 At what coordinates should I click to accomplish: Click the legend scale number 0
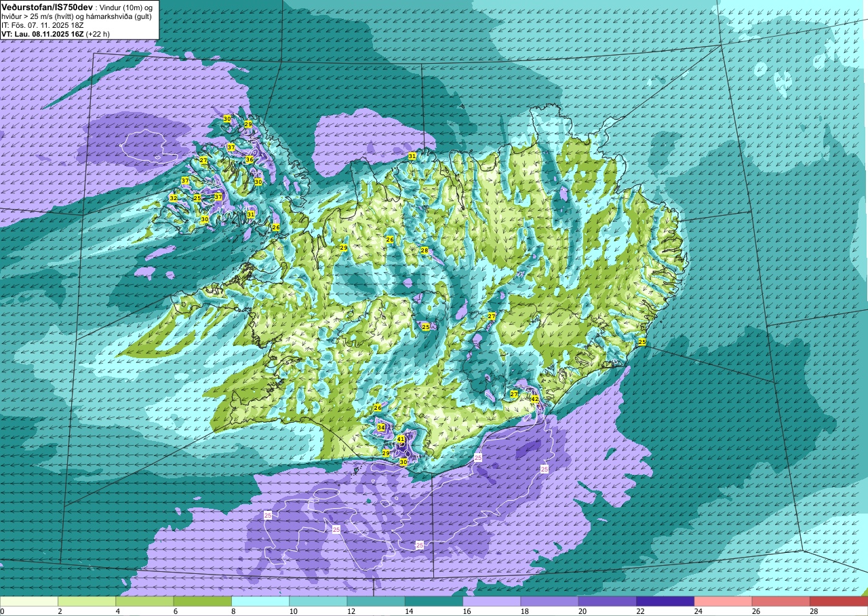point(2,611)
